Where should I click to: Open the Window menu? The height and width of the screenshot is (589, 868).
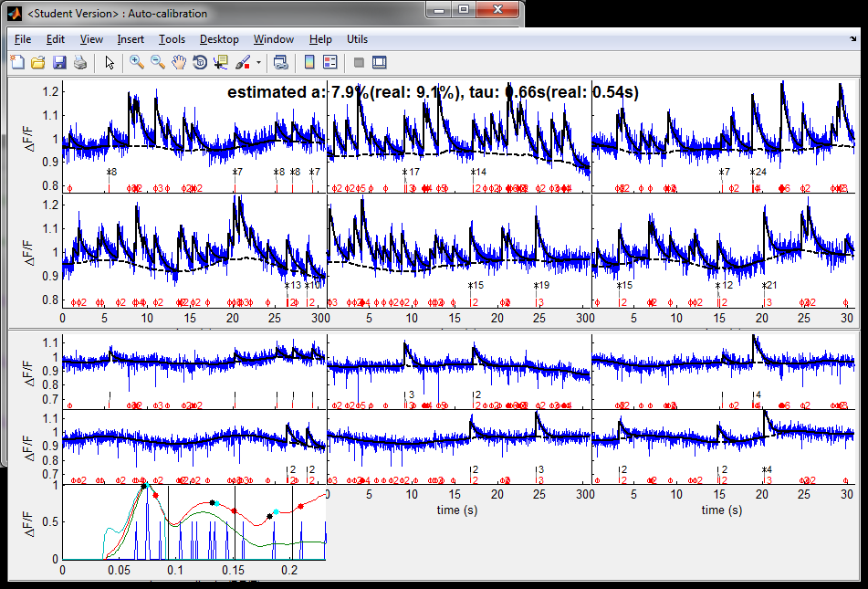(x=274, y=39)
